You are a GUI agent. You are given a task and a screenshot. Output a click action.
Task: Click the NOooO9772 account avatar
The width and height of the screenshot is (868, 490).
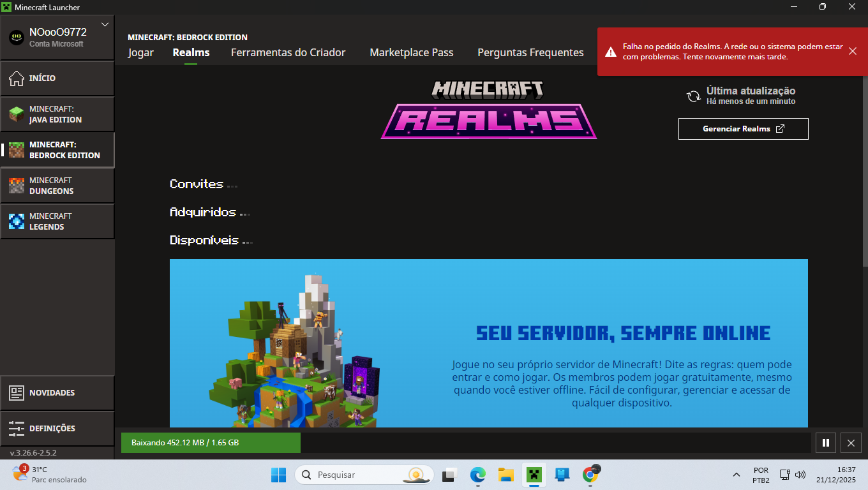(x=17, y=37)
